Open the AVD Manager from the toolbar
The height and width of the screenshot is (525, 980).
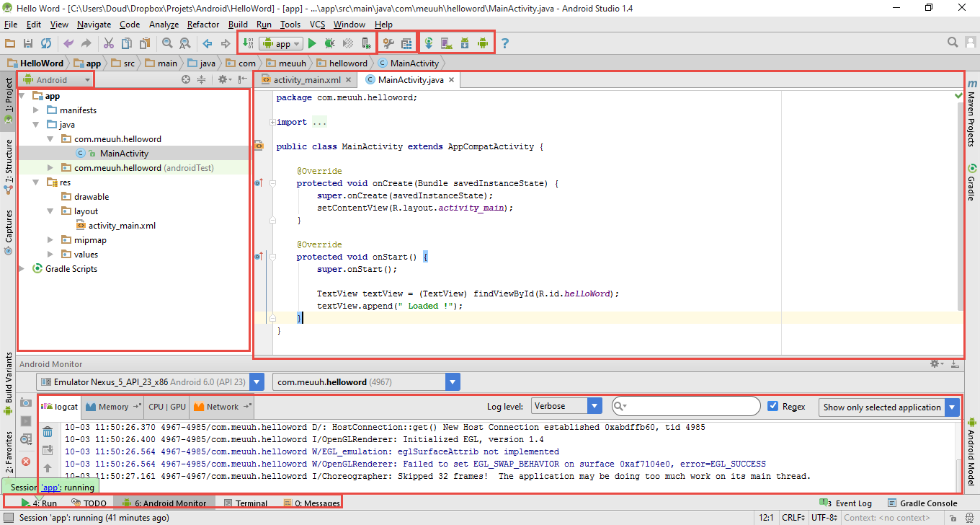tap(446, 43)
